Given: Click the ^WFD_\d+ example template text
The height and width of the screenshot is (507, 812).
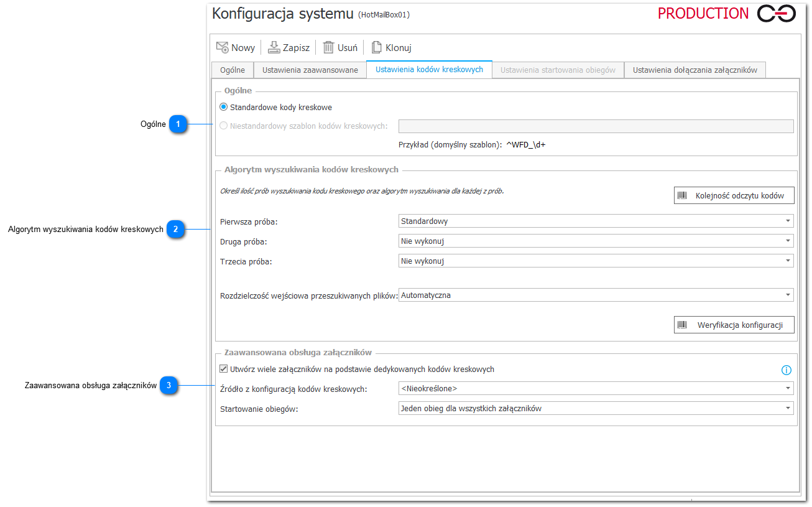Looking at the screenshot, I should (x=525, y=145).
